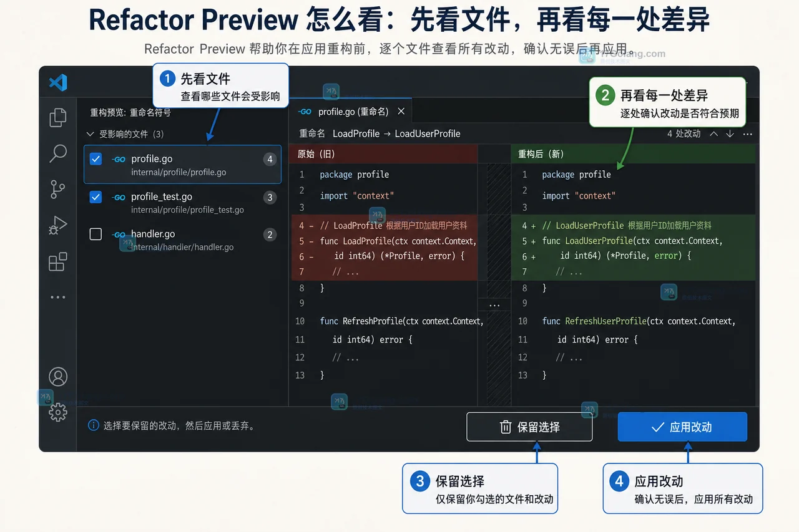Open the Search magnifier in the activity bar

point(58,153)
